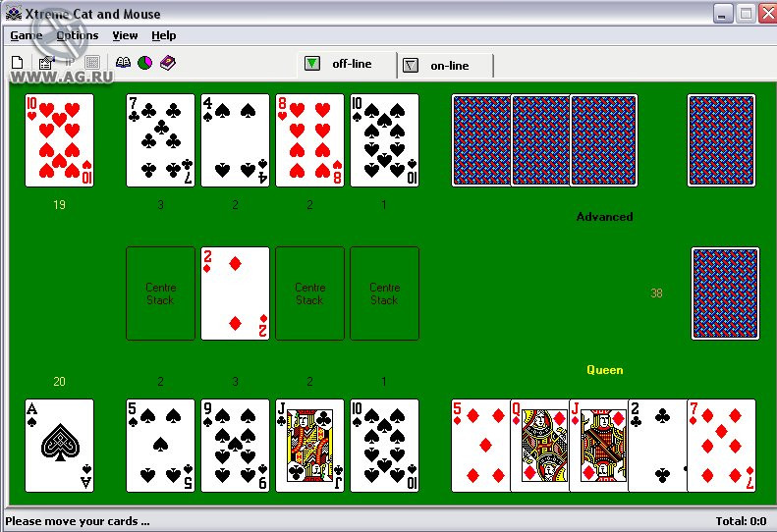Pick the 9 of spades card
Image resolution: width=777 pixels, height=532 pixels.
click(236, 446)
